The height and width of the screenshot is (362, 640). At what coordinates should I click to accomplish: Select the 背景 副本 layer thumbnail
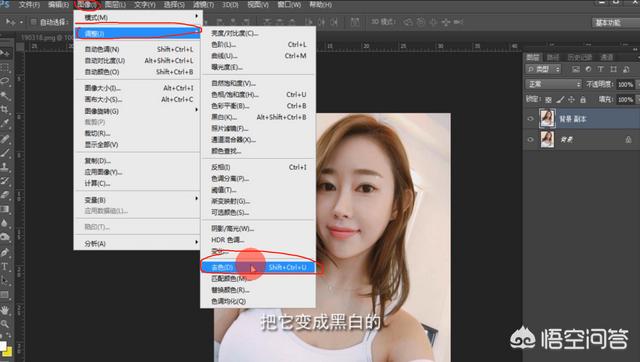tap(547, 119)
